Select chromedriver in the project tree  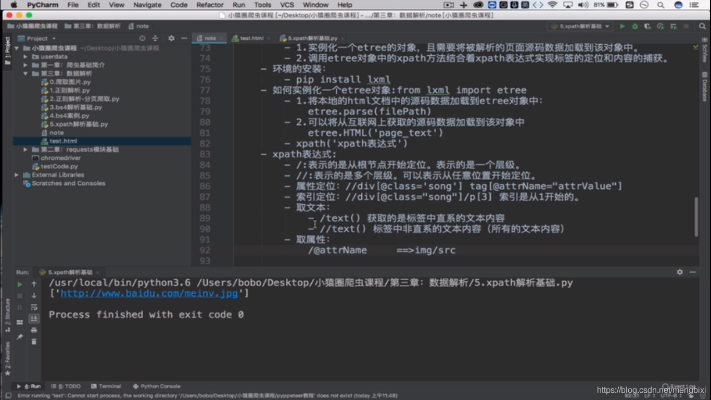point(57,158)
